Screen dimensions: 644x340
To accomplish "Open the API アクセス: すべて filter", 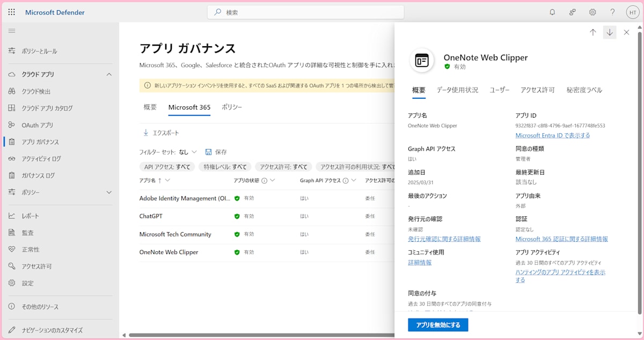I will pyautogui.click(x=167, y=167).
